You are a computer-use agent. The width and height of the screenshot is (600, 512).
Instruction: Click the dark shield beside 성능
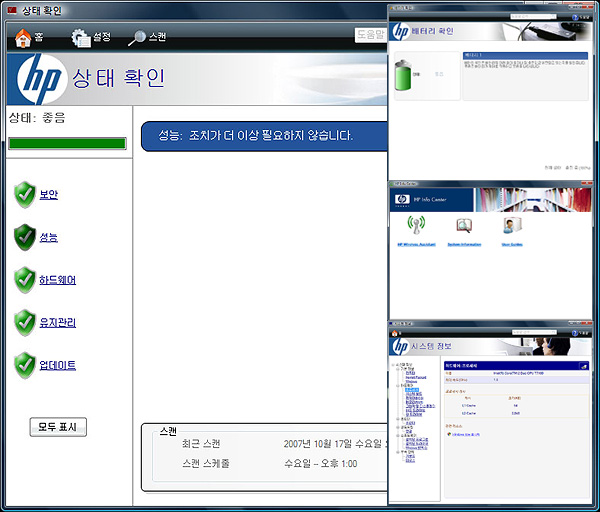pyautogui.click(x=25, y=237)
